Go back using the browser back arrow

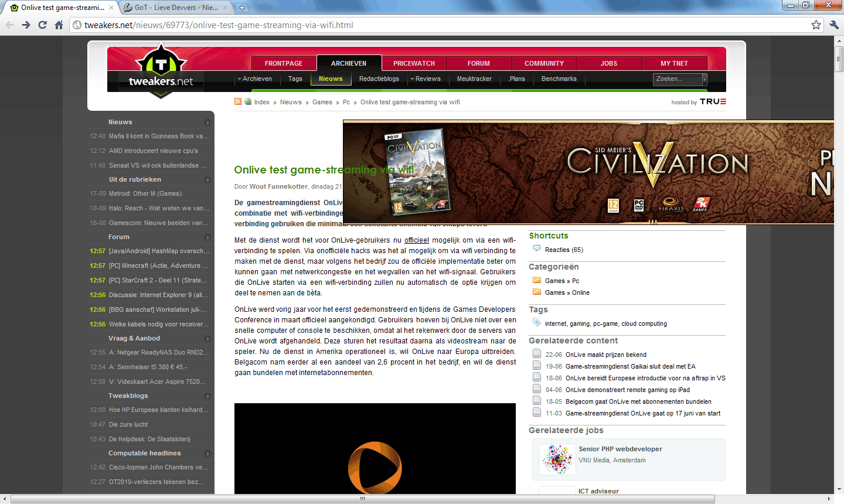[x=9, y=25]
